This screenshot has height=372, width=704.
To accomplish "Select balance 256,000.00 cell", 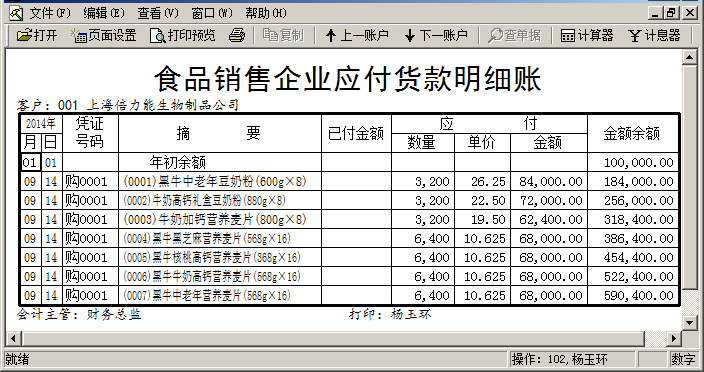I will [633, 200].
